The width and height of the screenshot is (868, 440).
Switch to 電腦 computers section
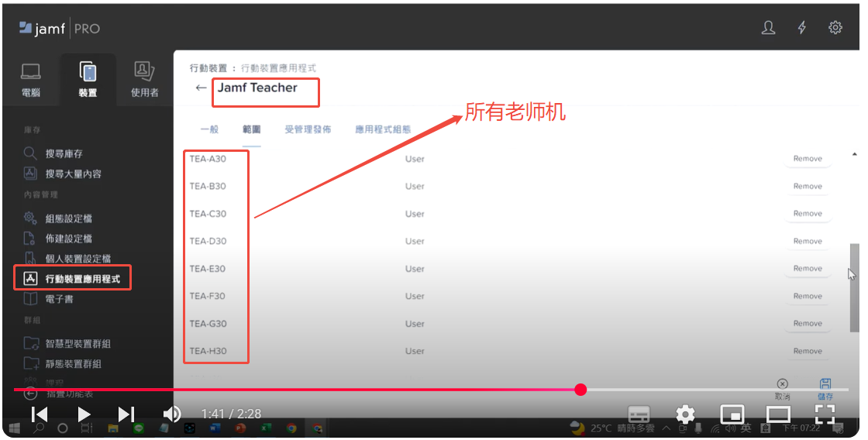coord(31,81)
